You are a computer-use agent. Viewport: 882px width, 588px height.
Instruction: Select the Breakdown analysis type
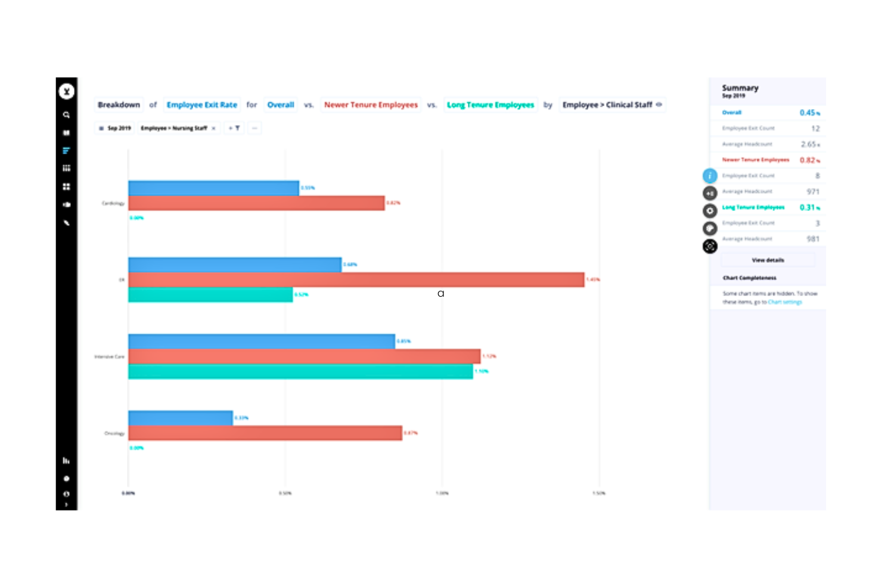(x=119, y=104)
